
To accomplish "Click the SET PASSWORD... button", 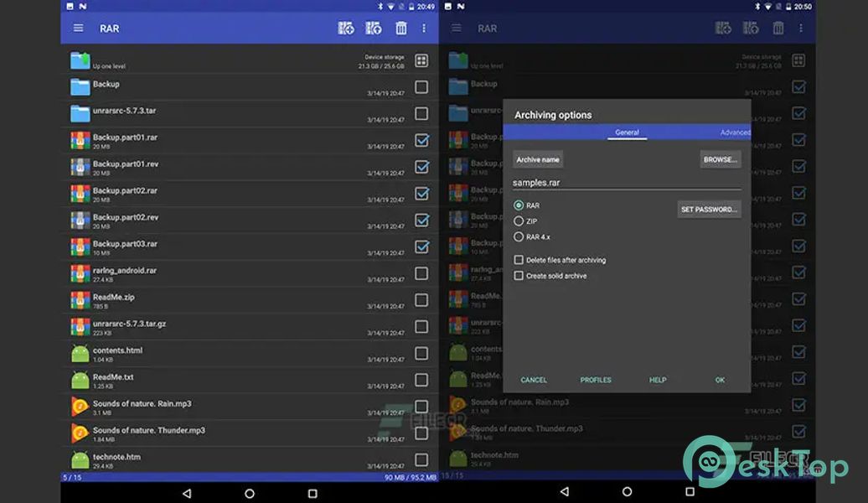I will pyautogui.click(x=709, y=210).
